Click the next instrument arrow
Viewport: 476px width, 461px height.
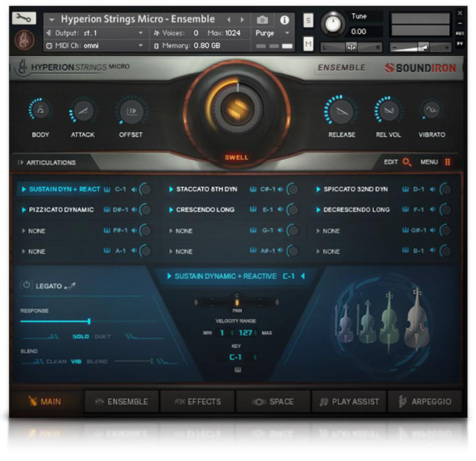point(242,20)
